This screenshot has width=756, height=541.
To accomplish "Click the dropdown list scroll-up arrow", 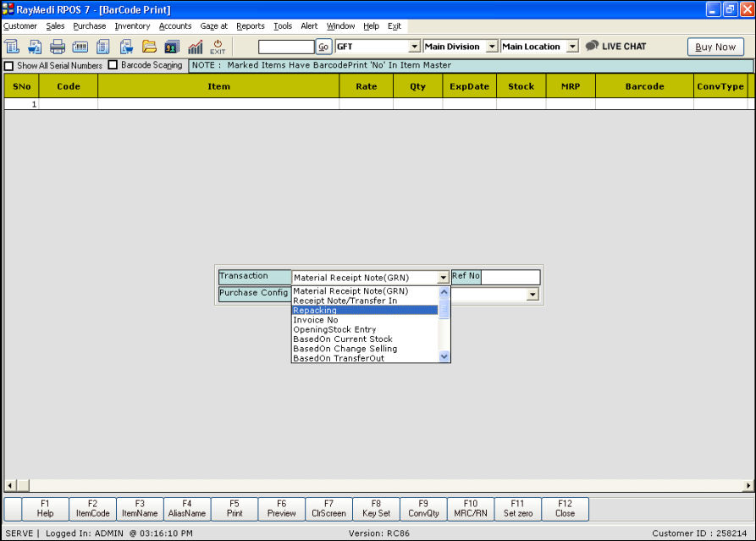I will [x=444, y=292].
